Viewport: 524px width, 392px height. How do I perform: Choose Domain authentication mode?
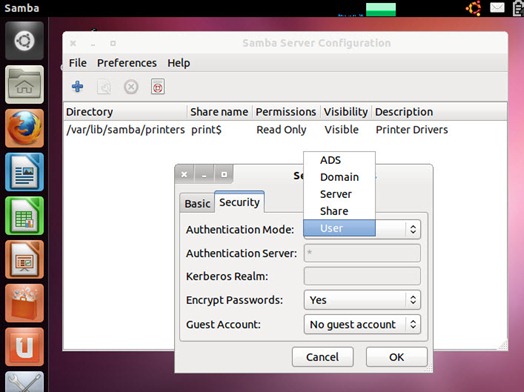[339, 177]
